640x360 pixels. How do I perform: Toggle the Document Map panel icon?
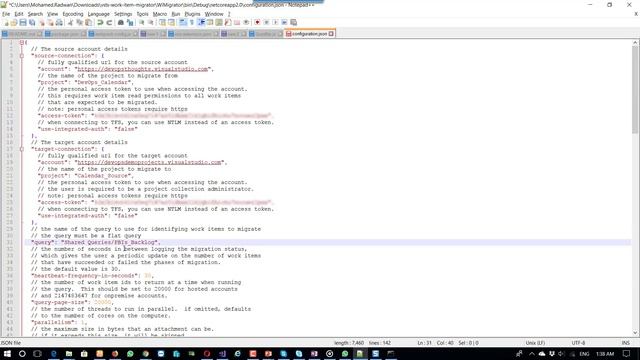coord(219,22)
